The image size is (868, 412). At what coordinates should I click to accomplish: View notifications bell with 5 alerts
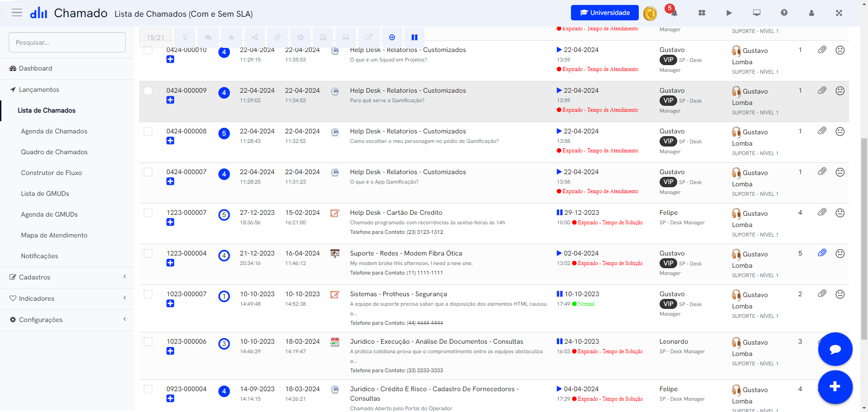[x=673, y=12]
